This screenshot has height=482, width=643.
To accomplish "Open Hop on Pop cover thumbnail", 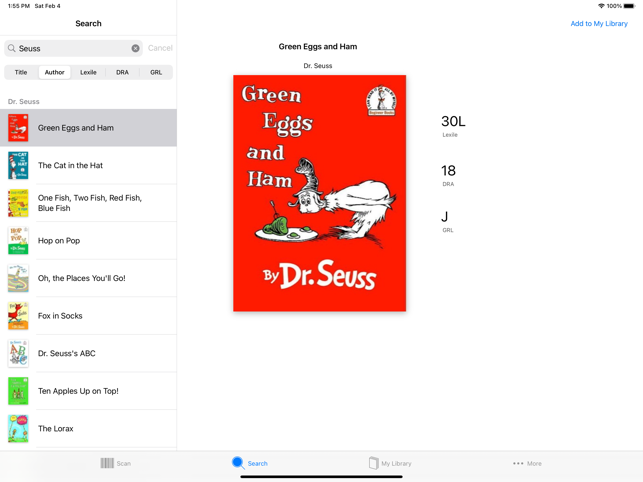I will click(18, 241).
